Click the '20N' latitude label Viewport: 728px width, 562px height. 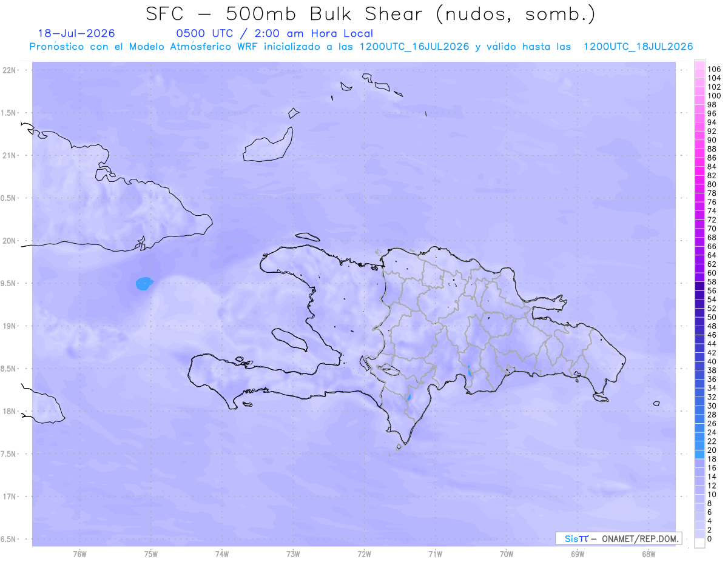point(10,241)
